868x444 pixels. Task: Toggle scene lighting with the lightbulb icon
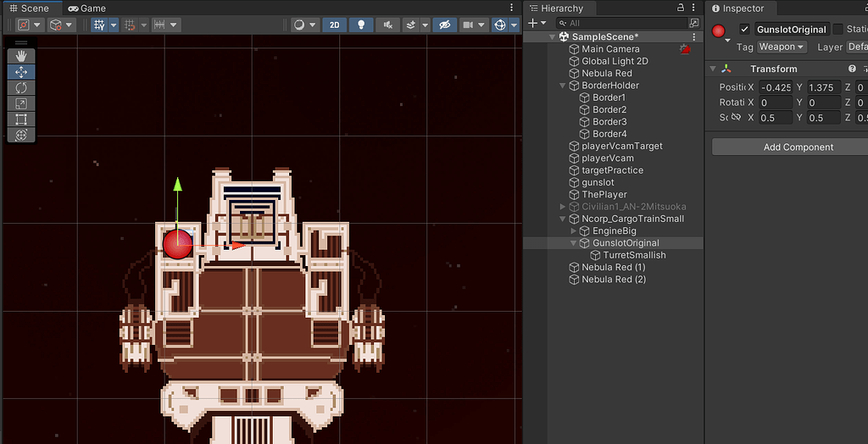361,25
